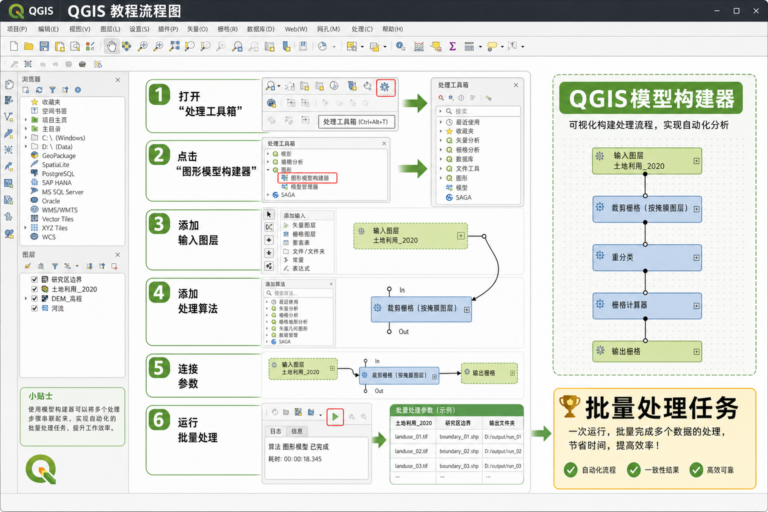Select PostgreSQL in the browser tree
This screenshot has width=768, height=512.
53,174
